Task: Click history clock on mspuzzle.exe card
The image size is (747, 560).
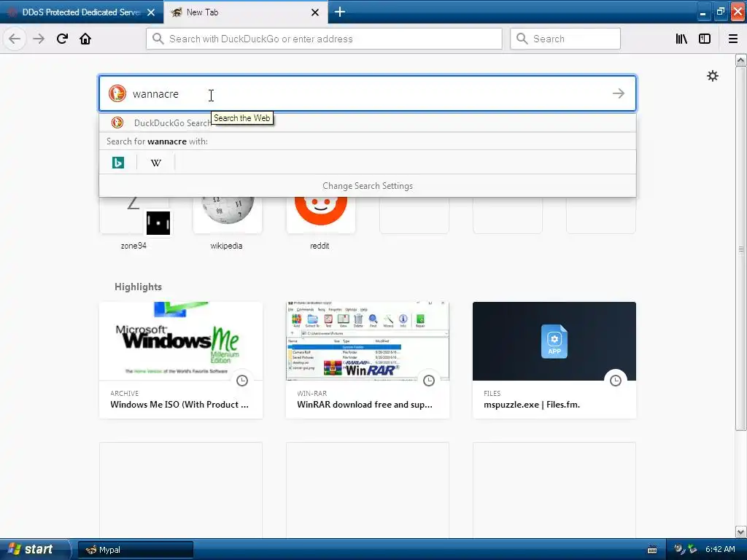Action: [x=616, y=380]
